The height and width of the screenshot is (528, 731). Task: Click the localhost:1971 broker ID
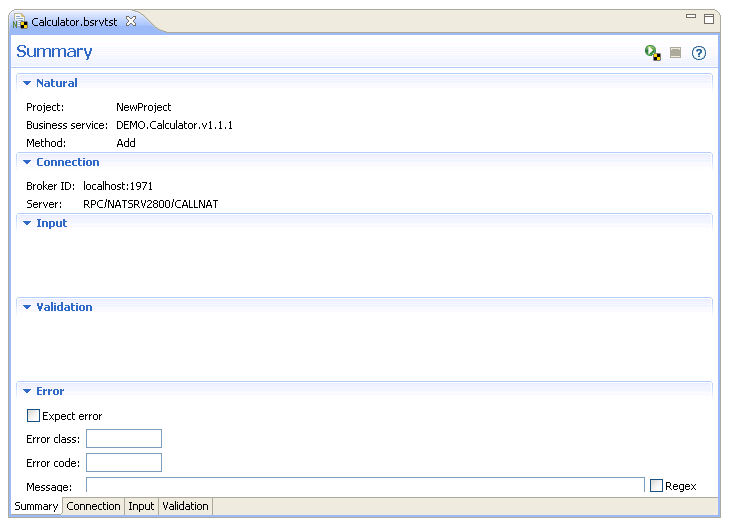(118, 186)
